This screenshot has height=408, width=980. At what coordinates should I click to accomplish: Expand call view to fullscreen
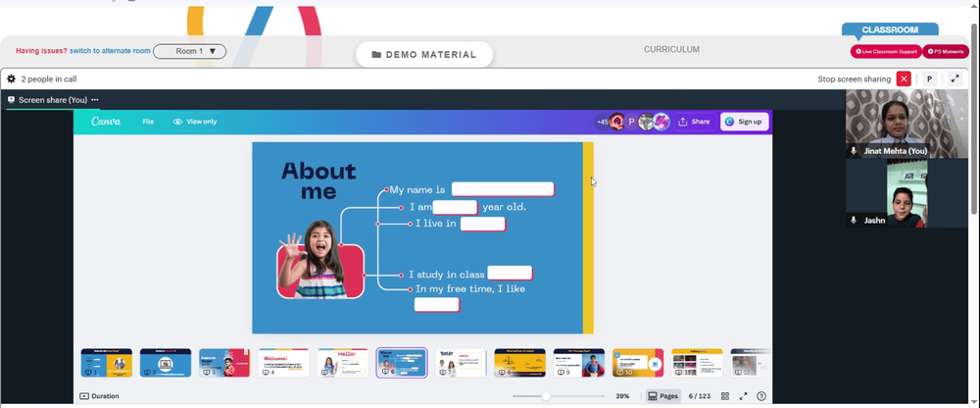coord(955,78)
